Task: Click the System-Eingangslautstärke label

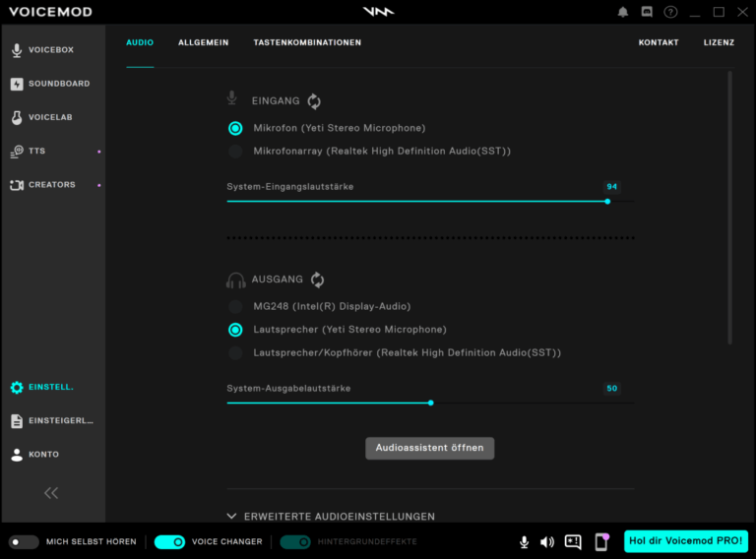Action: 290,187
